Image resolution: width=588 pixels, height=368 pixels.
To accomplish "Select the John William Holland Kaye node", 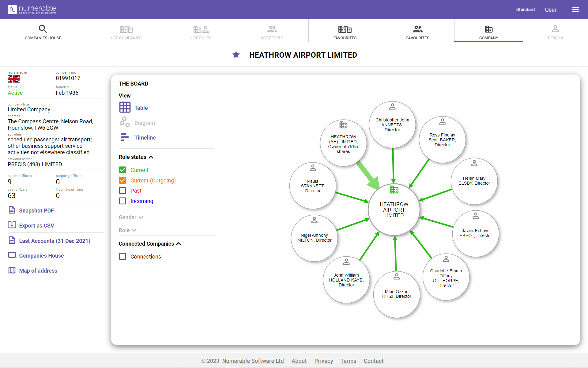I will click(346, 280).
